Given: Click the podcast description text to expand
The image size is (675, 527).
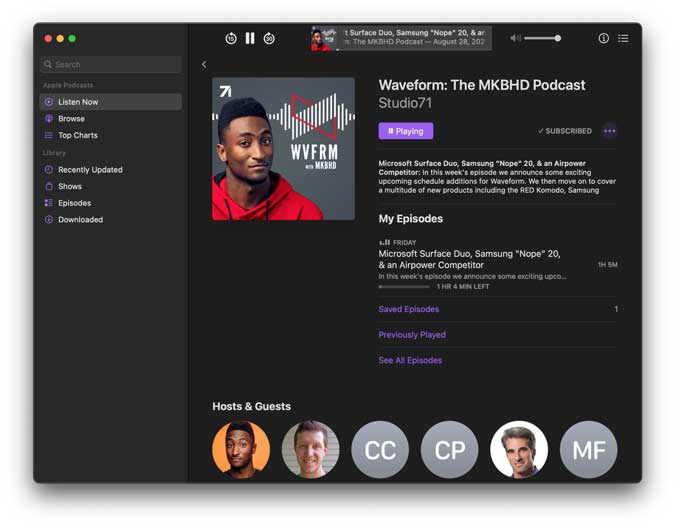Looking at the screenshot, I should pyautogui.click(x=497, y=177).
